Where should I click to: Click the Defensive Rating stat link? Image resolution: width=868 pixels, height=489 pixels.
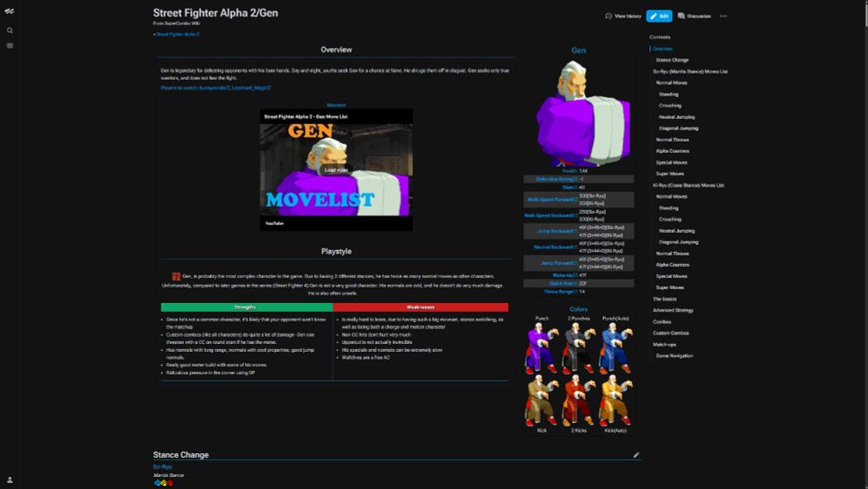pyautogui.click(x=556, y=180)
